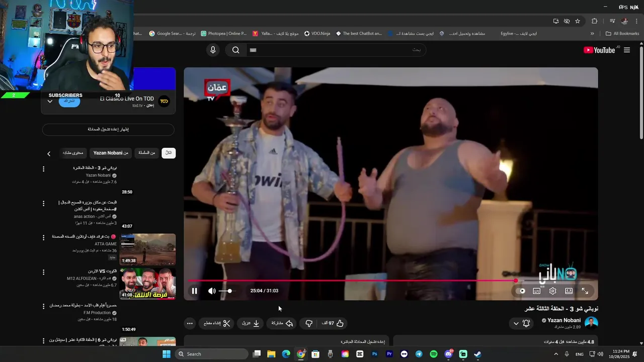This screenshot has height=362, width=644.
Task: Advance the filter chips with the arrow
Action: coord(49,153)
